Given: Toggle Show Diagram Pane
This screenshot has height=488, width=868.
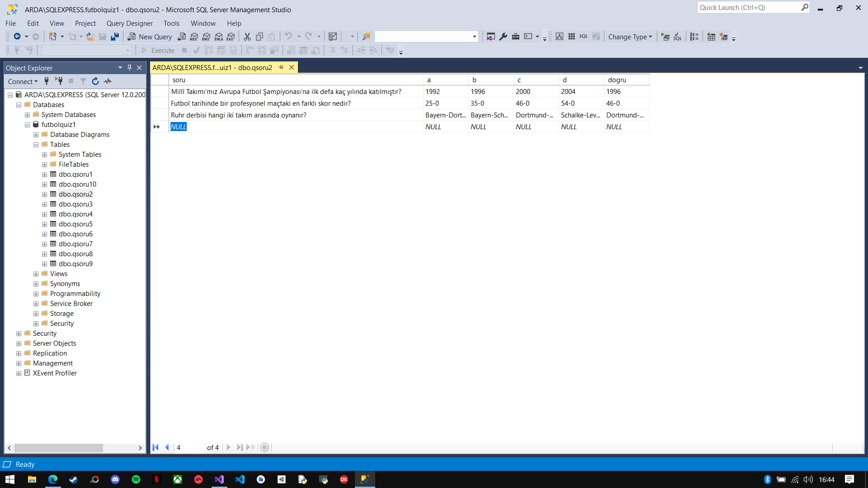Looking at the screenshot, I should coord(559,37).
